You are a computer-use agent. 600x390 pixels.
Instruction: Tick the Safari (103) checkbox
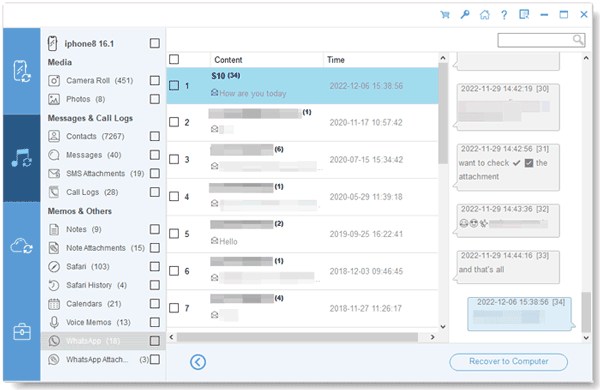pyautogui.click(x=155, y=266)
